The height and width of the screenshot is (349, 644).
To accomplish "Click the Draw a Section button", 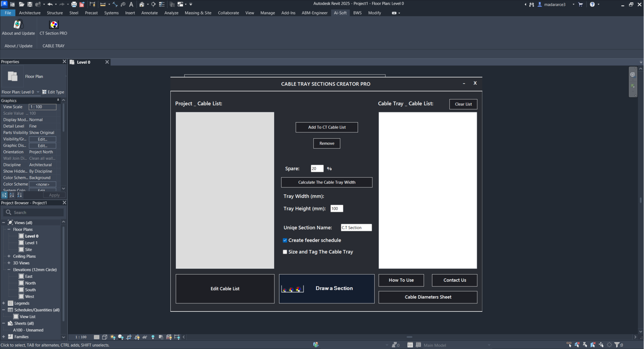I will (x=327, y=289).
